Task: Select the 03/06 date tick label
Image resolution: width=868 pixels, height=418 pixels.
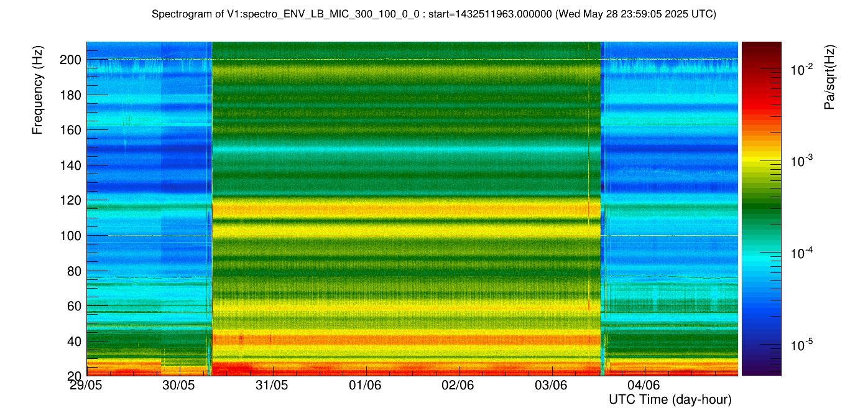Action: point(551,385)
